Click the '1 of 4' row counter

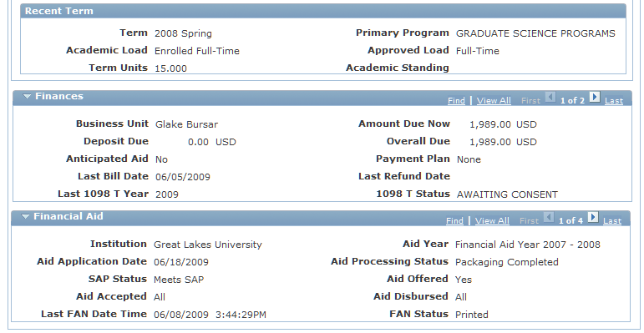[570, 221]
